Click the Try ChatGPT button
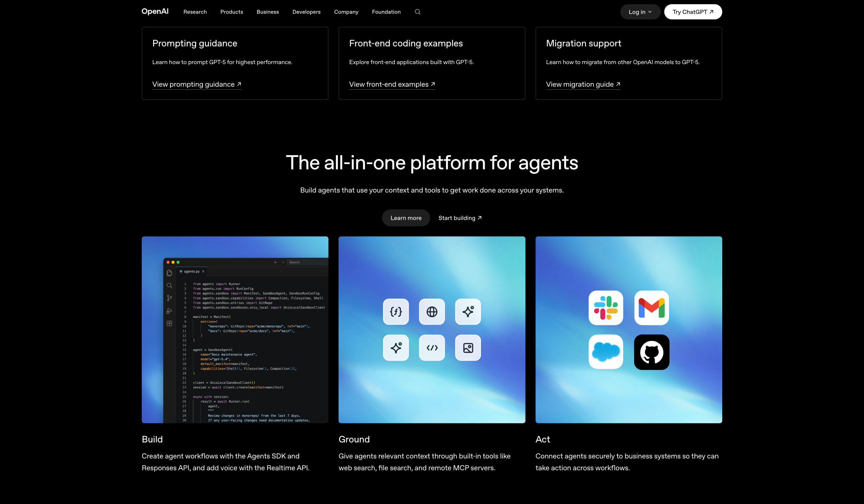 click(x=693, y=12)
